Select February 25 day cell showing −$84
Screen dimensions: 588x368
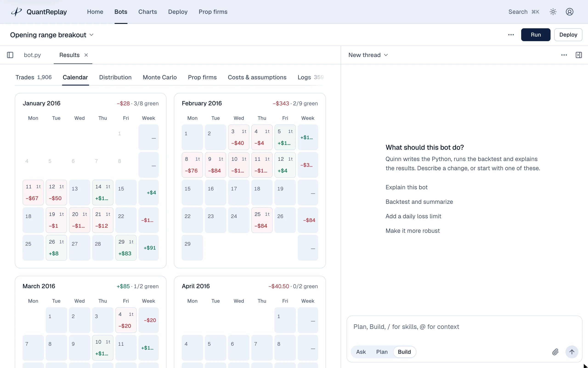(262, 220)
